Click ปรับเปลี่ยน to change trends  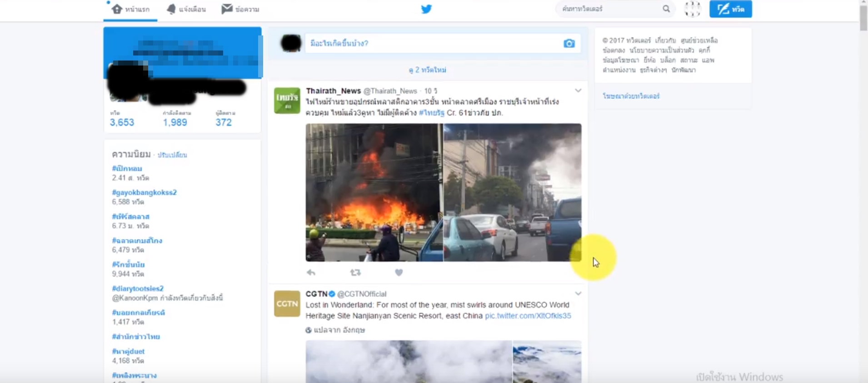172,155
